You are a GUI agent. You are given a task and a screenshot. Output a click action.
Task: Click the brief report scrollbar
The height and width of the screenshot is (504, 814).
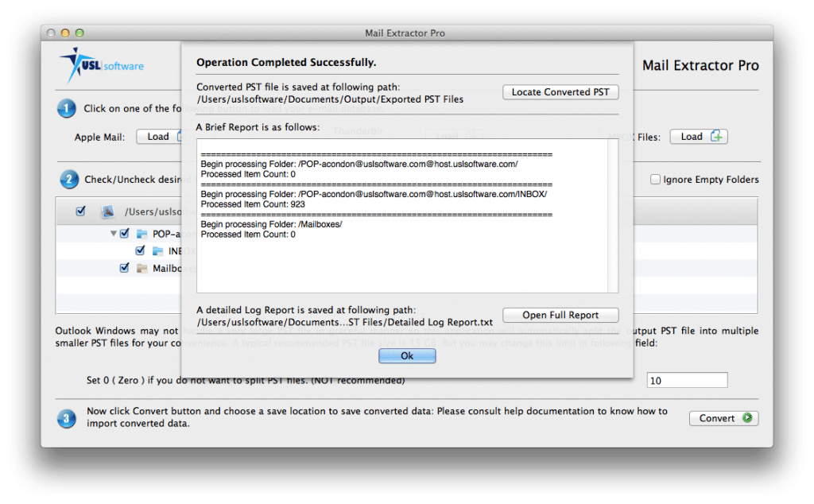(x=613, y=216)
